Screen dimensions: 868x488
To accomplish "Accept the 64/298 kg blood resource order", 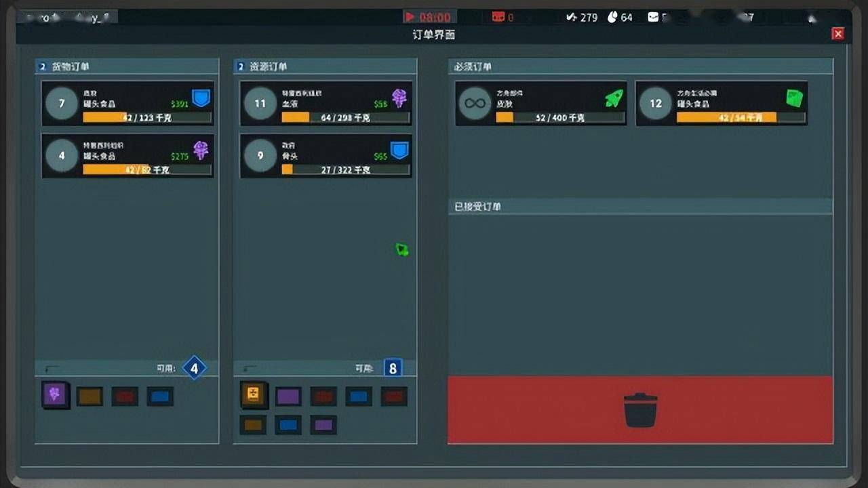I will coord(325,104).
